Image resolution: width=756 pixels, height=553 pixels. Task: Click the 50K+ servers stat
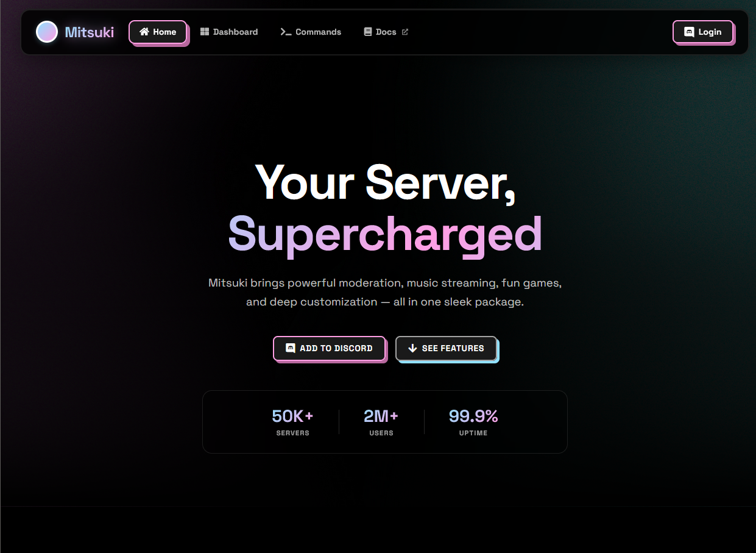click(292, 421)
